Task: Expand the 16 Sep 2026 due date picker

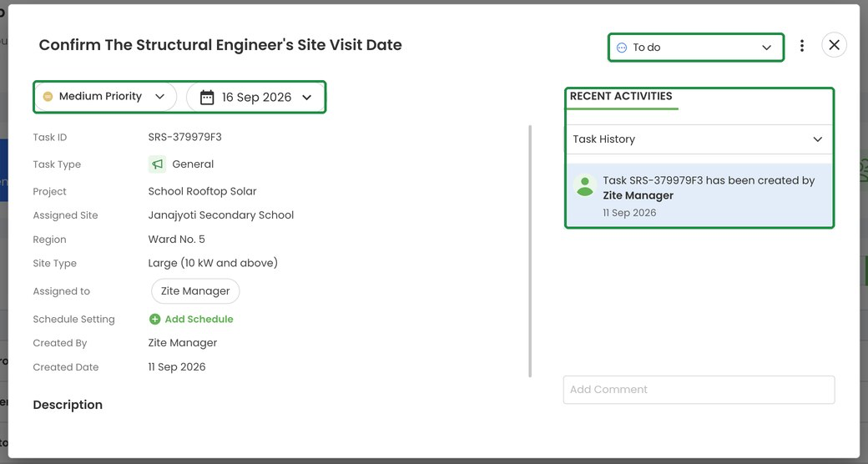Action: coord(255,98)
